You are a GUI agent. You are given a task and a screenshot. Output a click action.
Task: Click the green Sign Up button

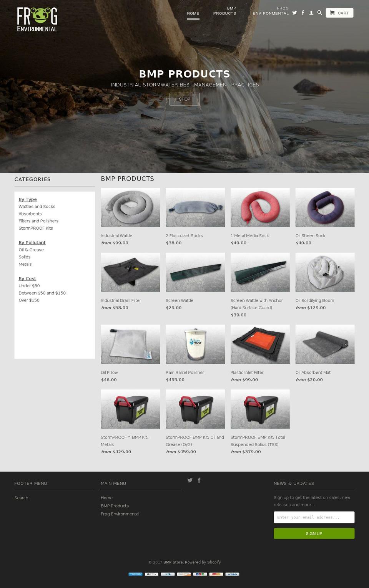click(314, 533)
